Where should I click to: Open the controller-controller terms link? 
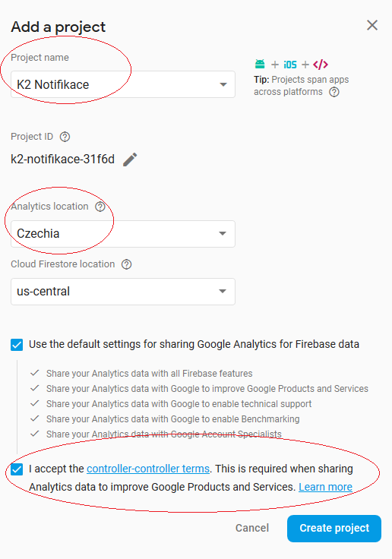(x=148, y=469)
